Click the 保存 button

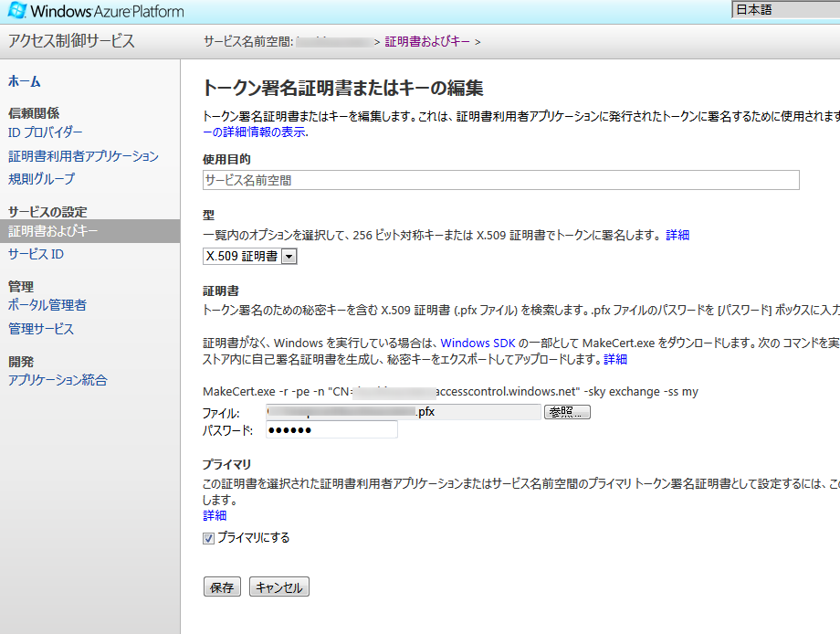222,587
